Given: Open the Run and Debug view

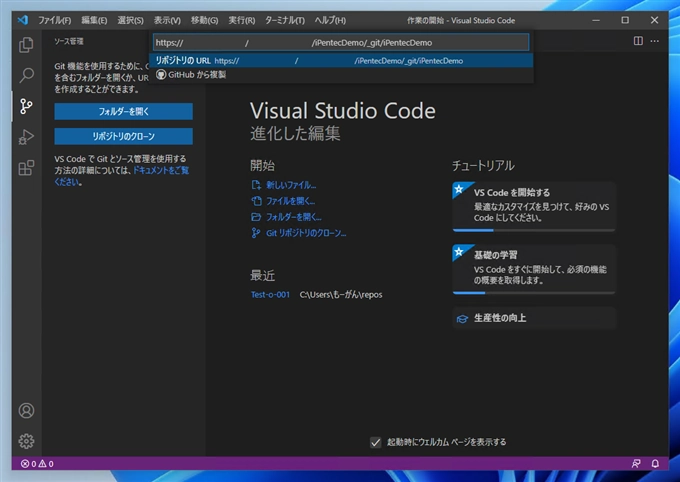Looking at the screenshot, I should [x=26, y=137].
